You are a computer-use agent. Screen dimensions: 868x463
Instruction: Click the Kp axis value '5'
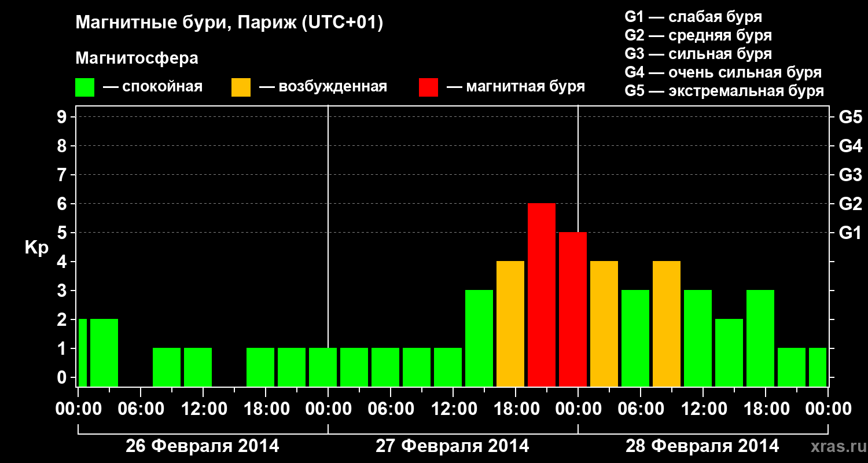tap(63, 233)
